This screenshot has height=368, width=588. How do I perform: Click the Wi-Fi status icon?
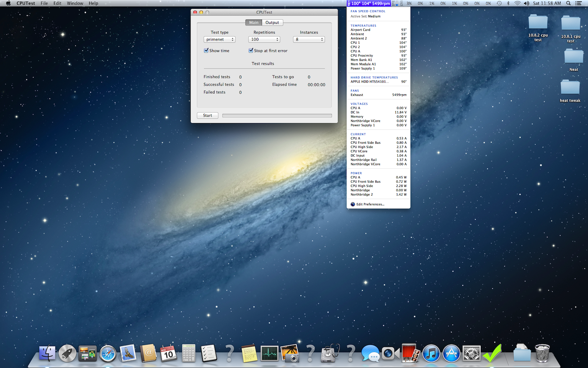coord(517,3)
